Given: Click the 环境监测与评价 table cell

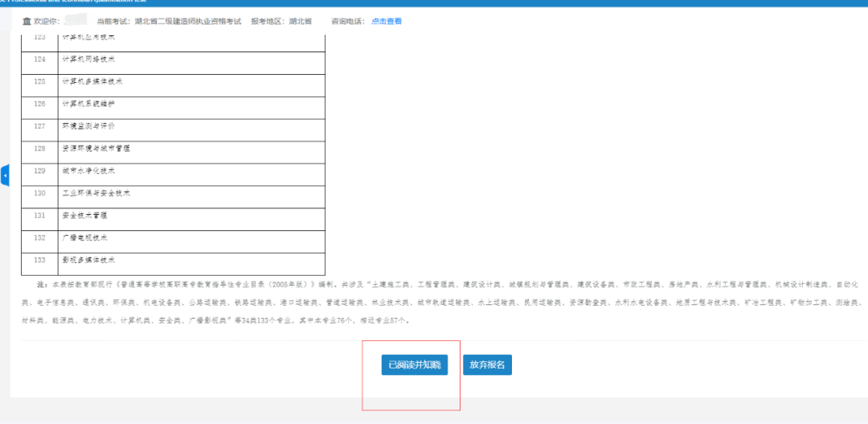Looking at the screenshot, I should tap(191, 130).
